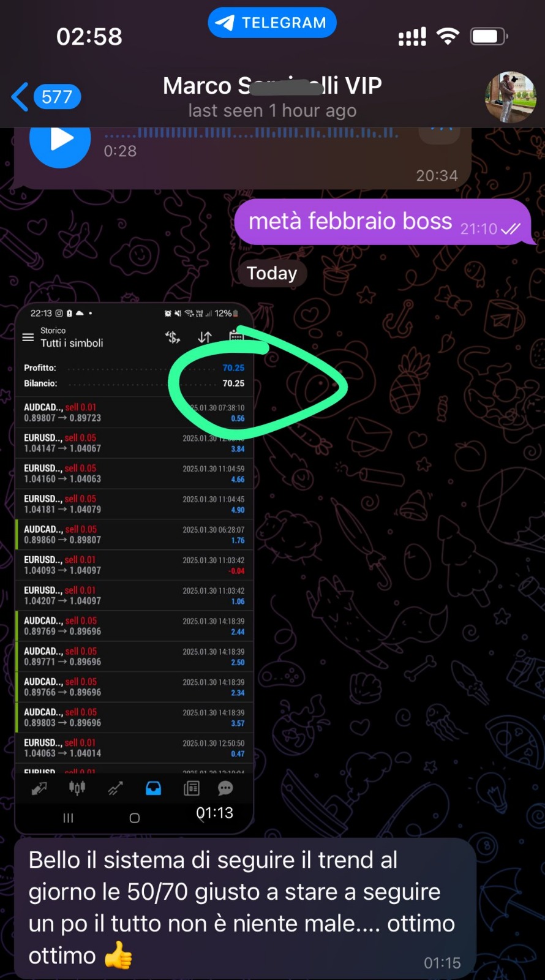This screenshot has height=980, width=545.
Task: Tap the hamburger menu icon beside Storico
Action: click(x=28, y=337)
